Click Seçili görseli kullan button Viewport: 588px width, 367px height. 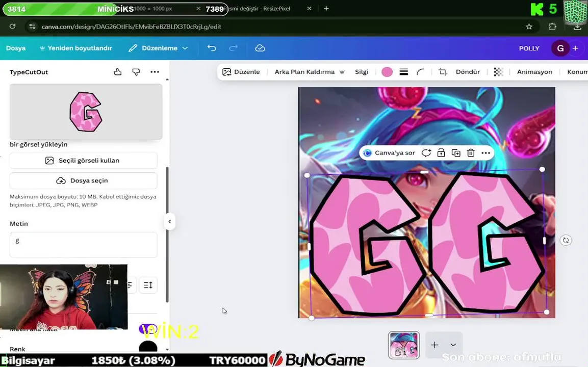(83, 161)
